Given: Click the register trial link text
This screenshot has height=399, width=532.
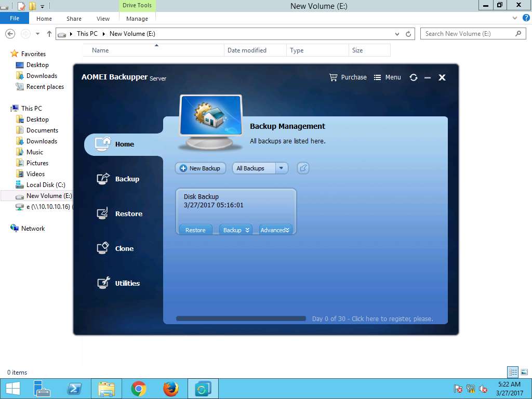Looking at the screenshot, I should (x=372, y=319).
